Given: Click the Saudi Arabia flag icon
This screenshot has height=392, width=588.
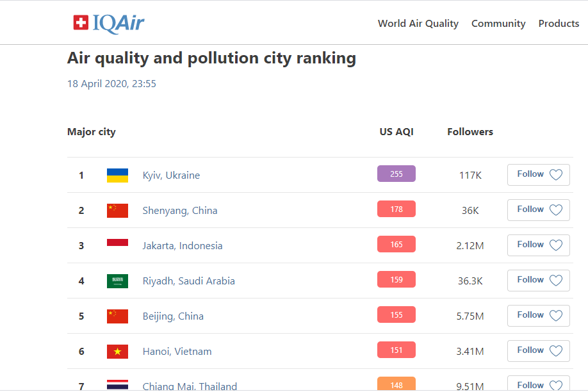Looking at the screenshot, I should click(117, 281).
